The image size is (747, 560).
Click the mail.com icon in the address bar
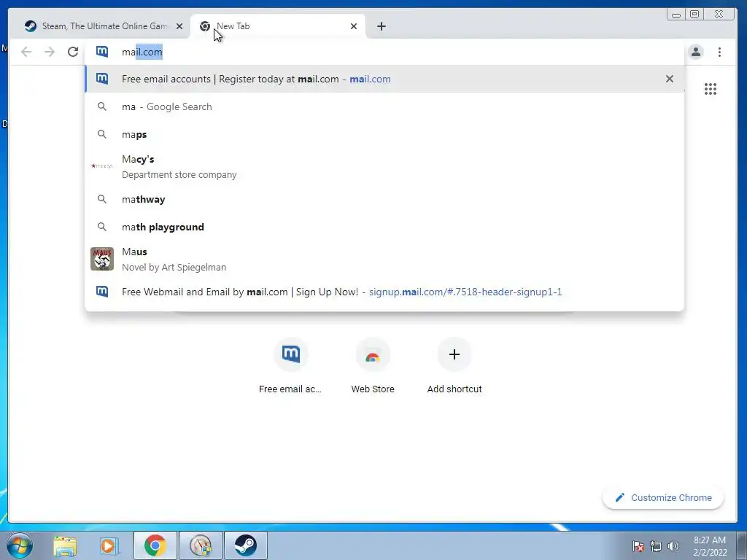[x=102, y=52]
